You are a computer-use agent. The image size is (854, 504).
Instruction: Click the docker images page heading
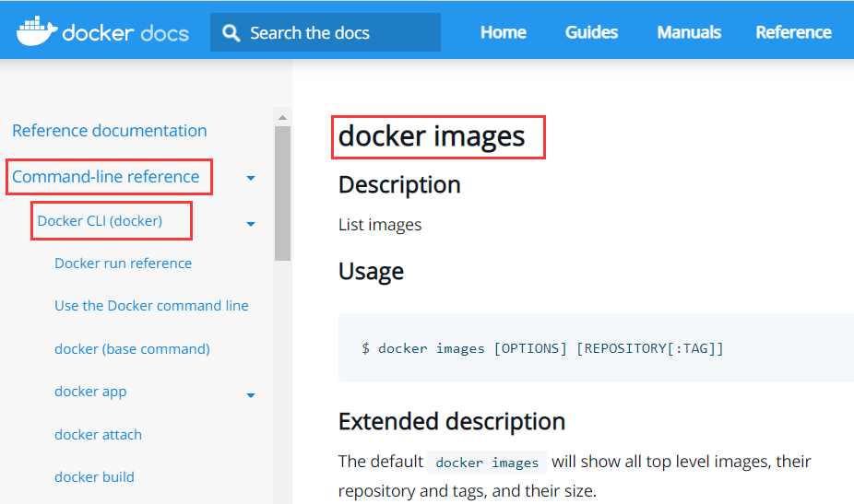(x=432, y=136)
